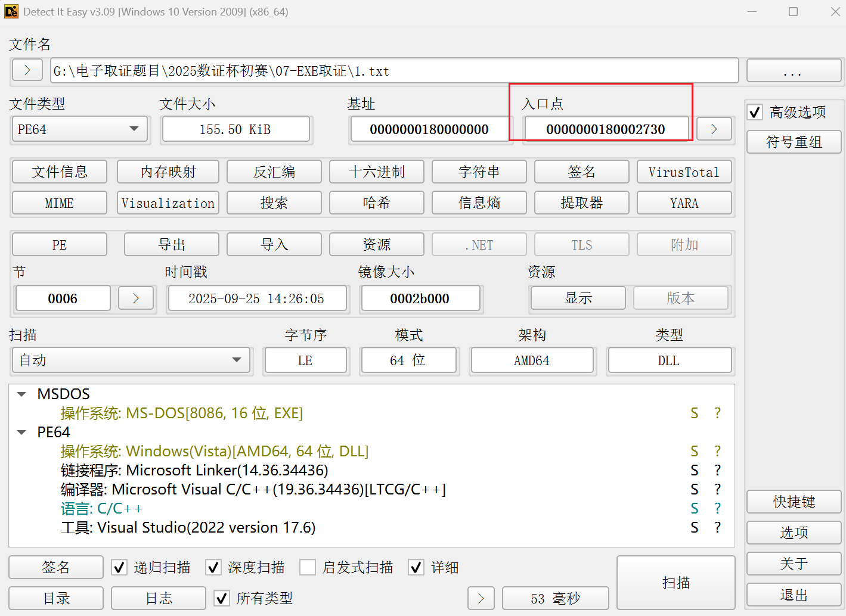Viewport: 846px width, 616px height.
Task: Click the question mark for the Visual Studio tool row
Action: pos(717,527)
